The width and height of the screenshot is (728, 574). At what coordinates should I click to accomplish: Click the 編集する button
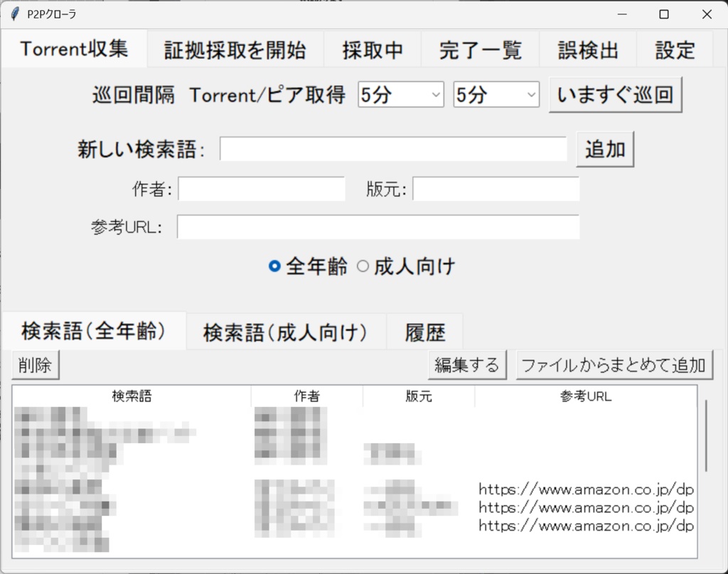coord(466,364)
